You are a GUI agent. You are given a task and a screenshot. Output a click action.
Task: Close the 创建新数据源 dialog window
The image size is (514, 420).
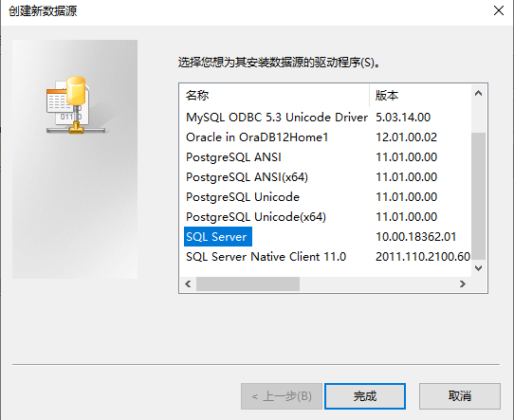pos(499,10)
